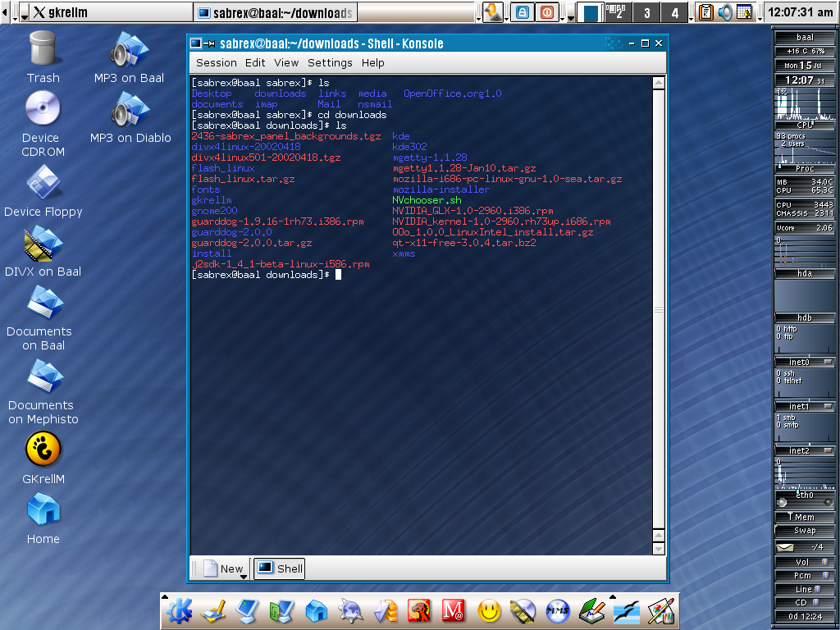The width and height of the screenshot is (840, 630).
Task: Open the blue home folder dock icon
Action: (316, 610)
